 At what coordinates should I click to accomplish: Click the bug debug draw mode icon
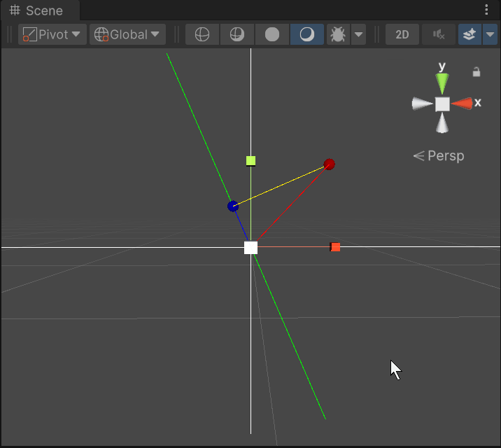coord(338,34)
